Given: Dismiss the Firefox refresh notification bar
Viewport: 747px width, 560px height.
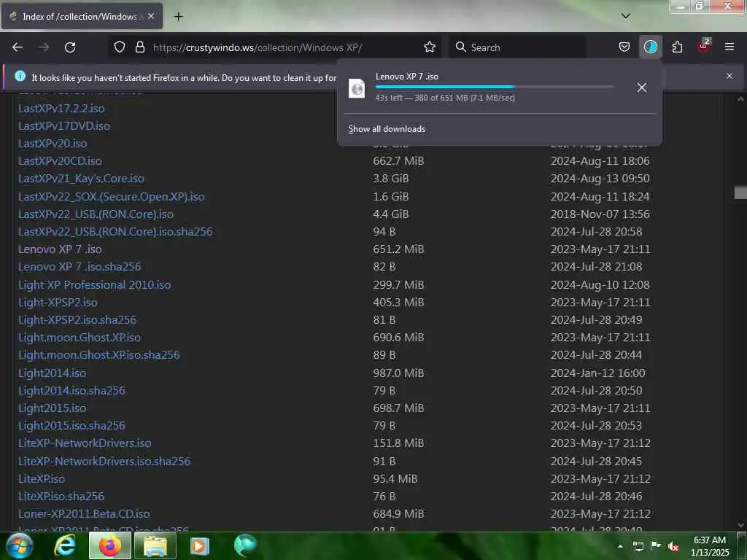Looking at the screenshot, I should tap(729, 76).
